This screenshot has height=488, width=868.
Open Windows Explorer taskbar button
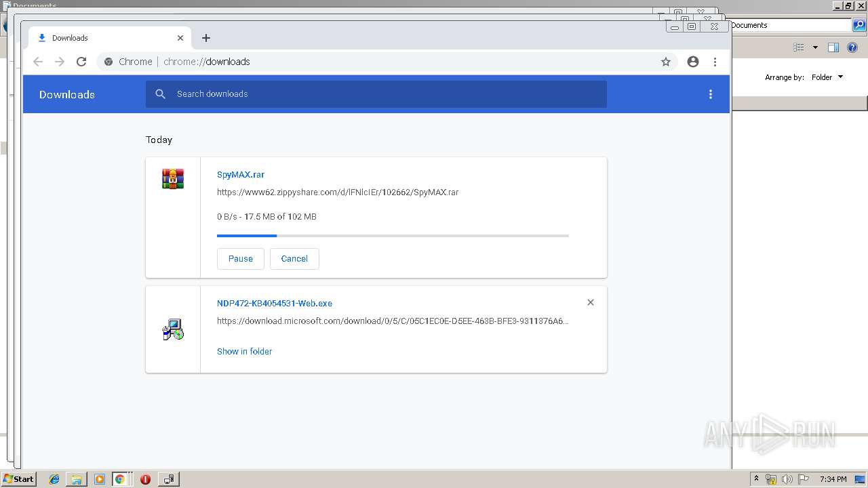tap(77, 479)
